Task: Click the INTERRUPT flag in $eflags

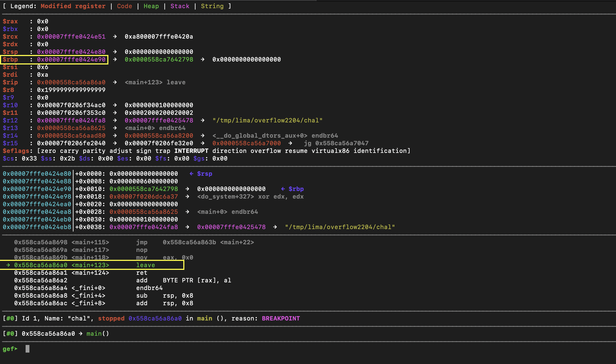Action: (191, 151)
